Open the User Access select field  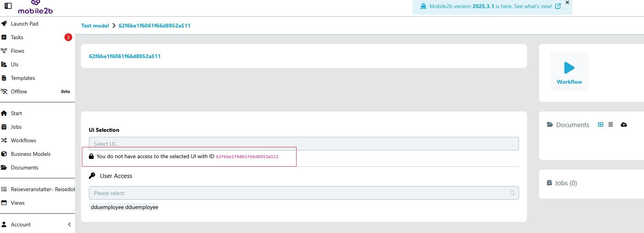[299, 193]
